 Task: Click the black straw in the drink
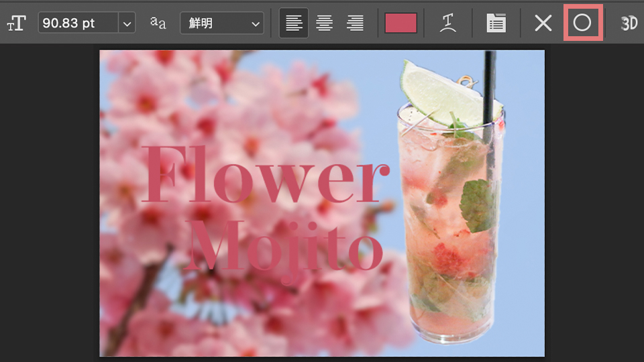click(x=490, y=74)
